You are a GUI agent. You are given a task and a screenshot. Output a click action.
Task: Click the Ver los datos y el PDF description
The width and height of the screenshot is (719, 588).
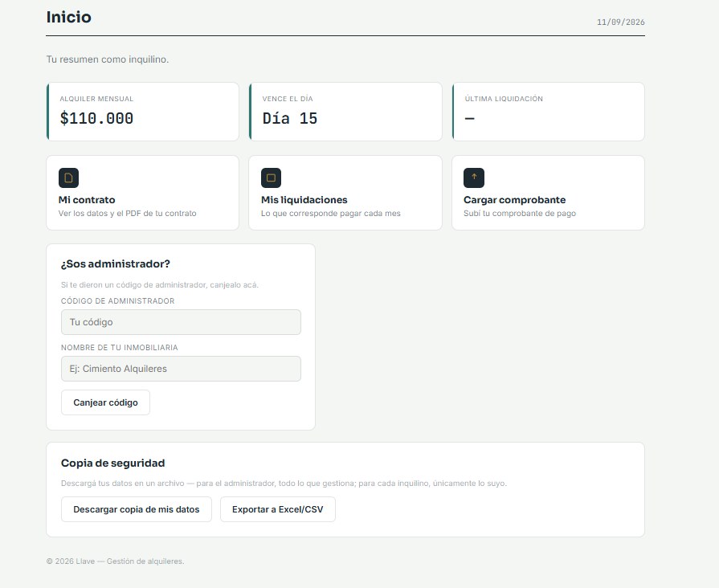[x=127, y=214]
